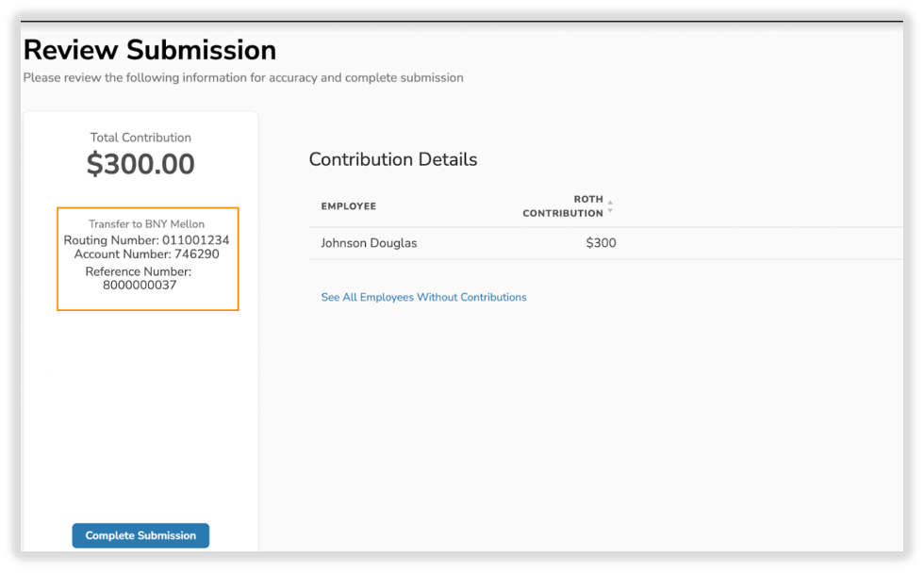Viewport: 924px width, 573px height.
Task: Click the Total Contribution label
Action: pyautogui.click(x=140, y=138)
